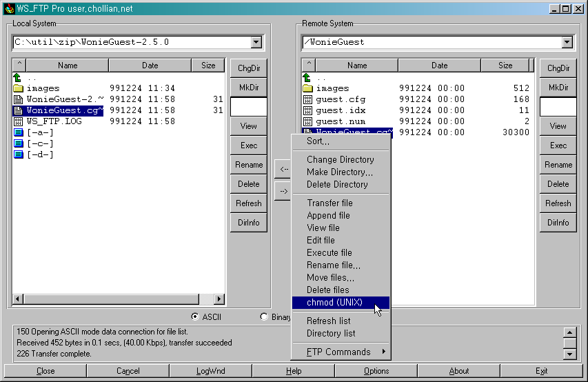Click remote ChgDir button

[558, 68]
